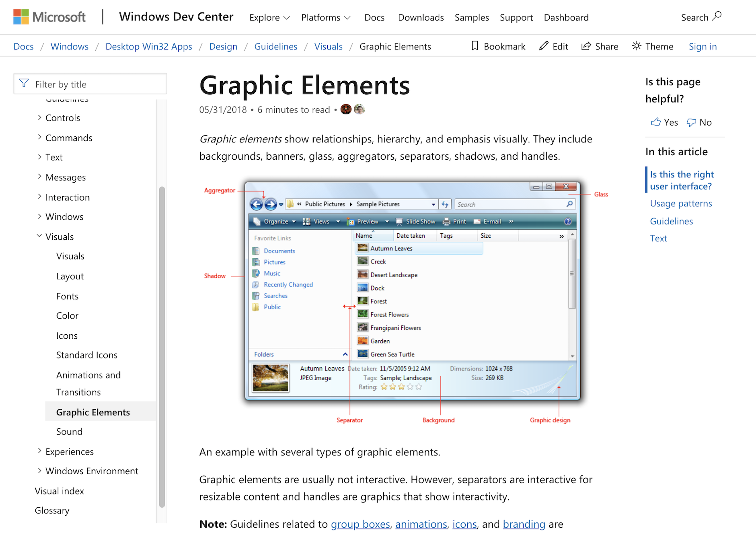The width and height of the screenshot is (756, 535).
Task: Select Animations and Transitions in sidebar
Action: pyautogui.click(x=88, y=383)
